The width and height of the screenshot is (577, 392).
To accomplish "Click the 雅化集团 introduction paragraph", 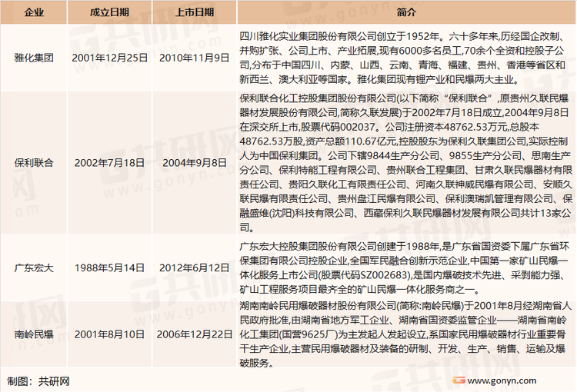I will click(402, 58).
